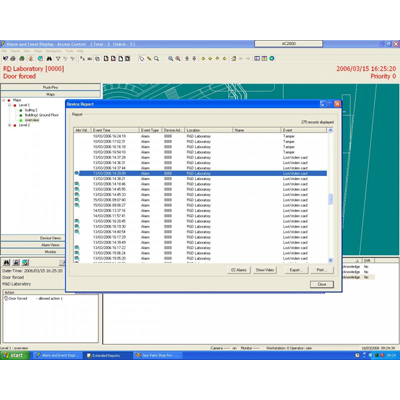
Task: Click the Name column header in report
Action: 257,130
